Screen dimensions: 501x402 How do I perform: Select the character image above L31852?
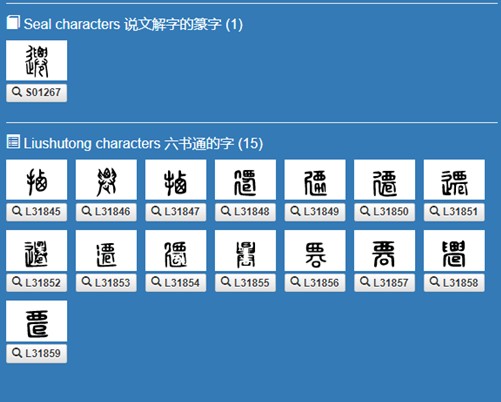click(36, 250)
